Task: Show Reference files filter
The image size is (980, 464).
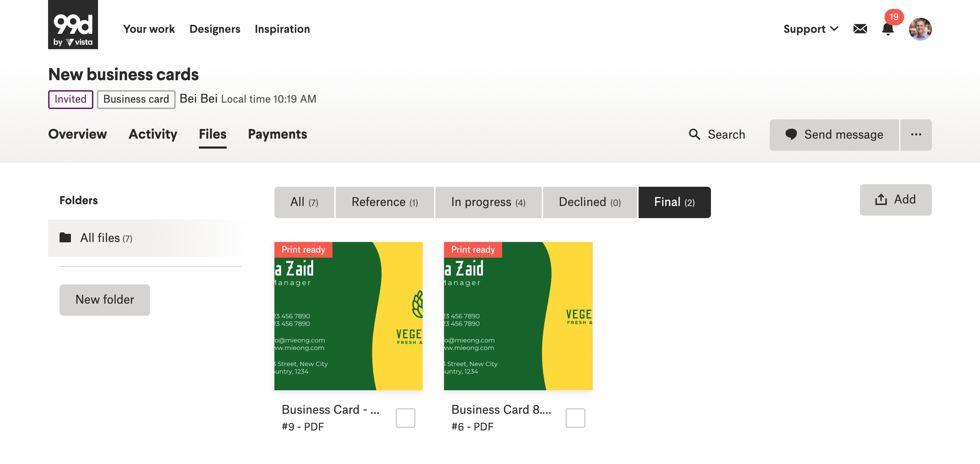Action: [x=384, y=202]
